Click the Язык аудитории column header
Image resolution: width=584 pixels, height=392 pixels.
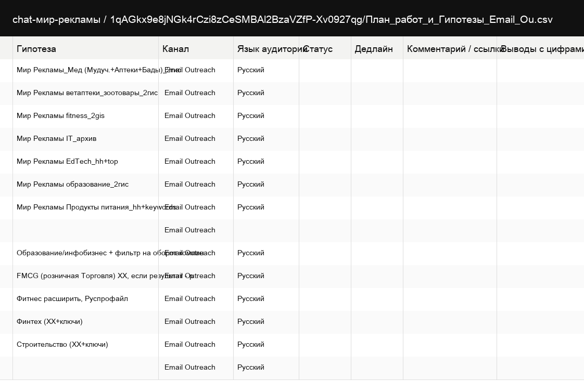tap(266, 49)
